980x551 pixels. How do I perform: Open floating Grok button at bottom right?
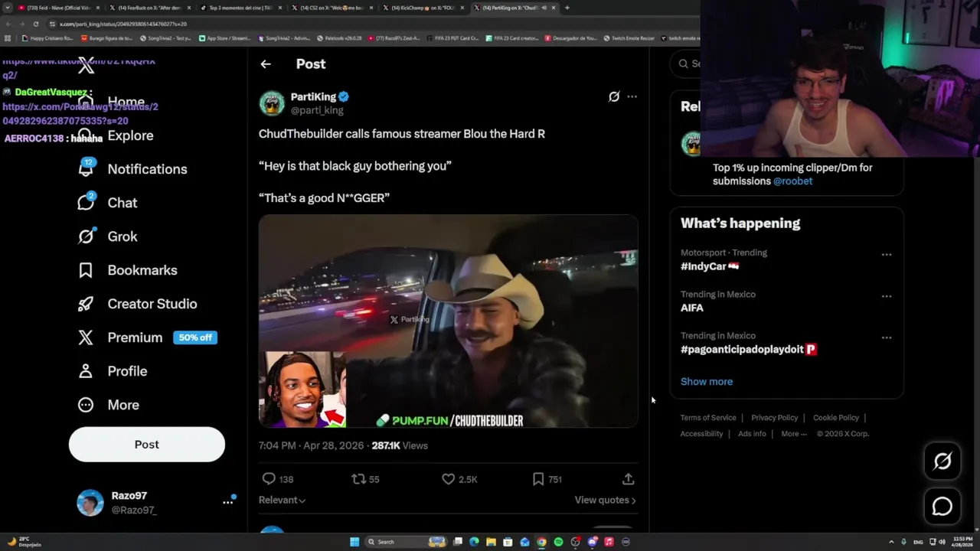coord(942,461)
